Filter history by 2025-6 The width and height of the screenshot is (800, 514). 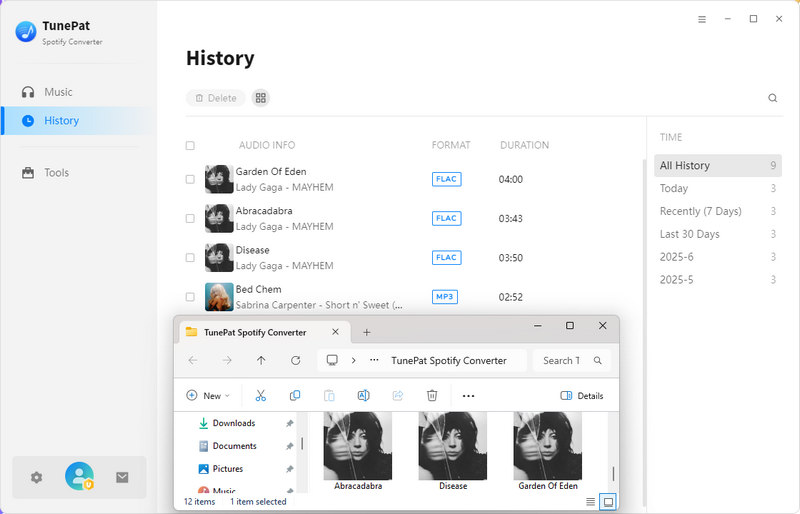pos(718,257)
